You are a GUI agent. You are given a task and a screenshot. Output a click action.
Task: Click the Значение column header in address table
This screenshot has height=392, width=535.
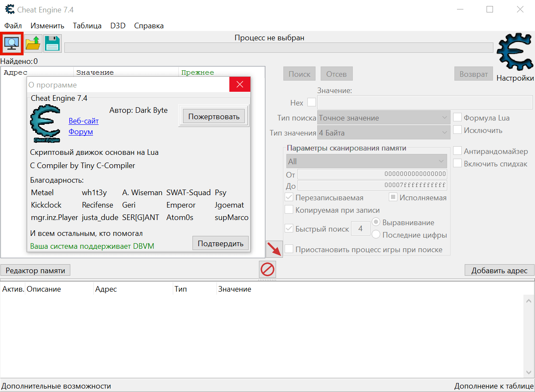tap(234, 289)
